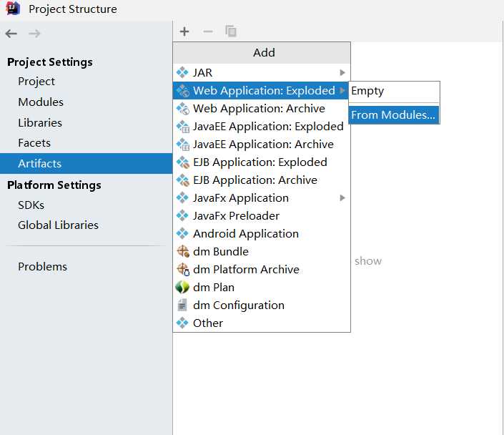Expand the JavaFx Application submenu arrow

pos(342,198)
